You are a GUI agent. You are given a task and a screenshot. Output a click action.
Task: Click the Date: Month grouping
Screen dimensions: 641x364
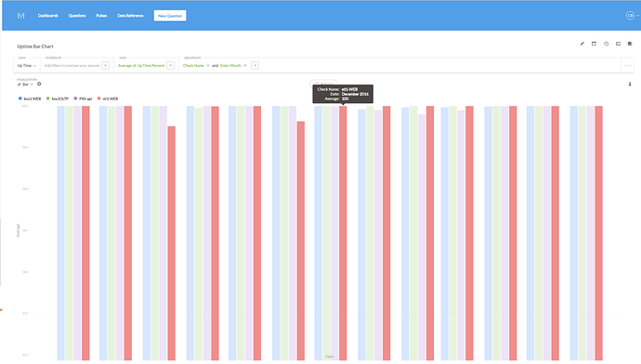pyautogui.click(x=230, y=65)
